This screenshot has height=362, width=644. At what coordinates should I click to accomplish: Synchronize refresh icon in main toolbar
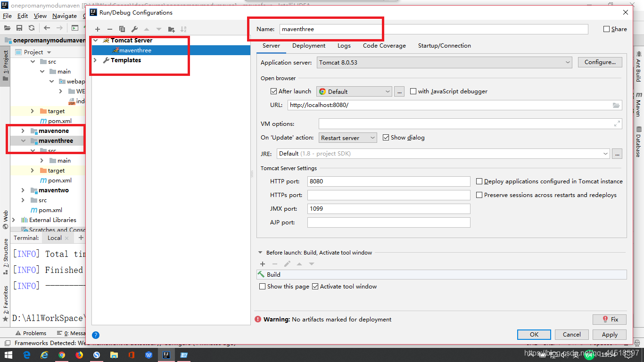coord(32,28)
